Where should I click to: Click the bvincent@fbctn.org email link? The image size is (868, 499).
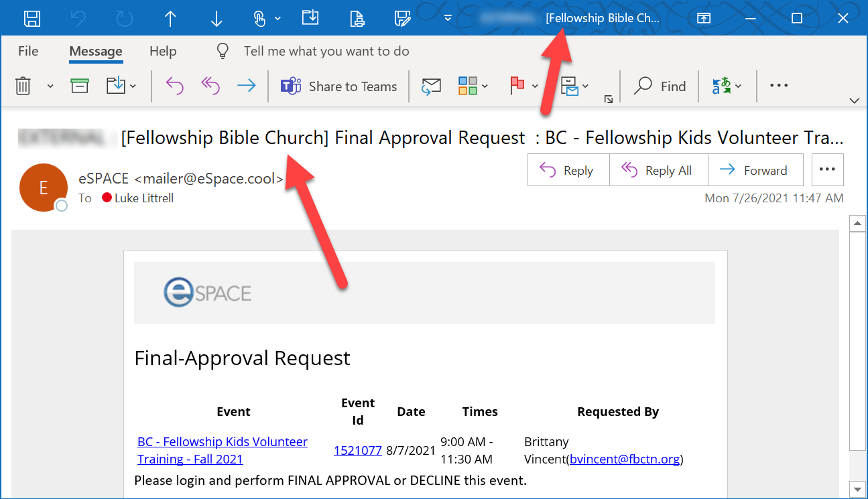coord(625,459)
